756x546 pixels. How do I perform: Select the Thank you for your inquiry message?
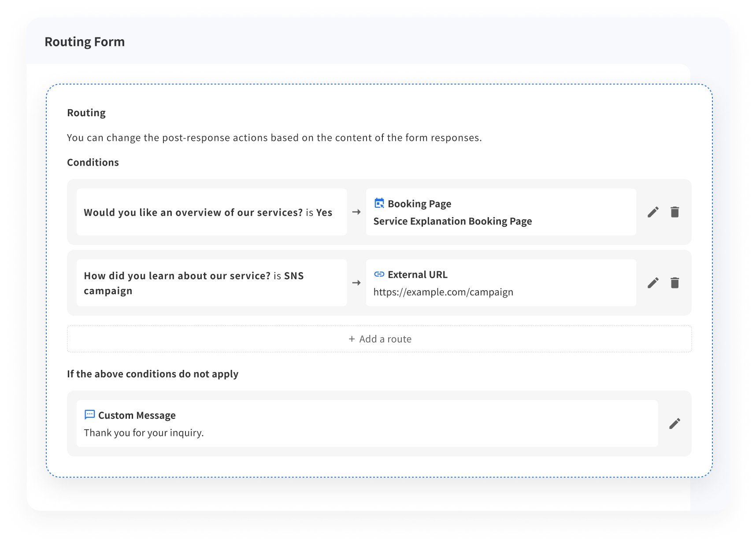click(x=143, y=432)
